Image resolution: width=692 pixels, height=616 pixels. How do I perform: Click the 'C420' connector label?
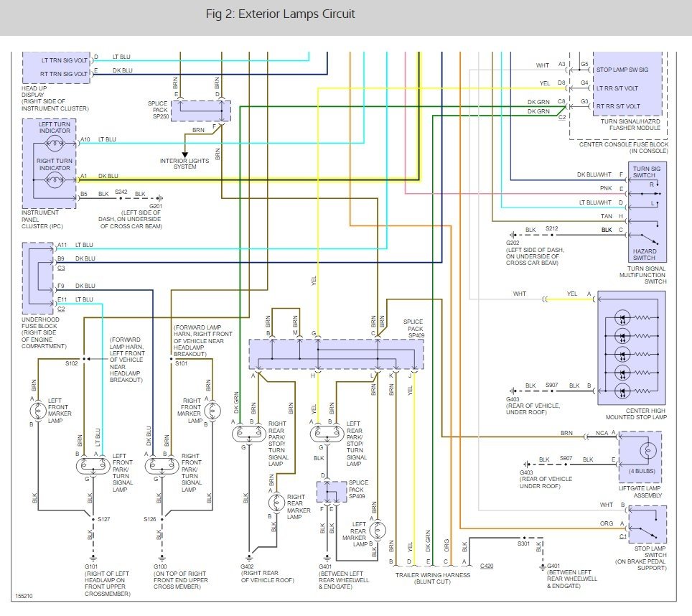point(487,566)
